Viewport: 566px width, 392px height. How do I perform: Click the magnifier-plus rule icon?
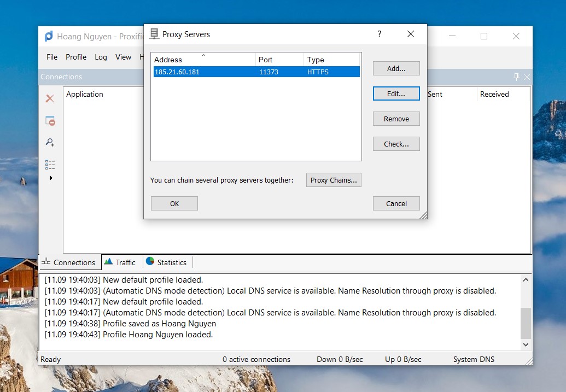tap(50, 142)
